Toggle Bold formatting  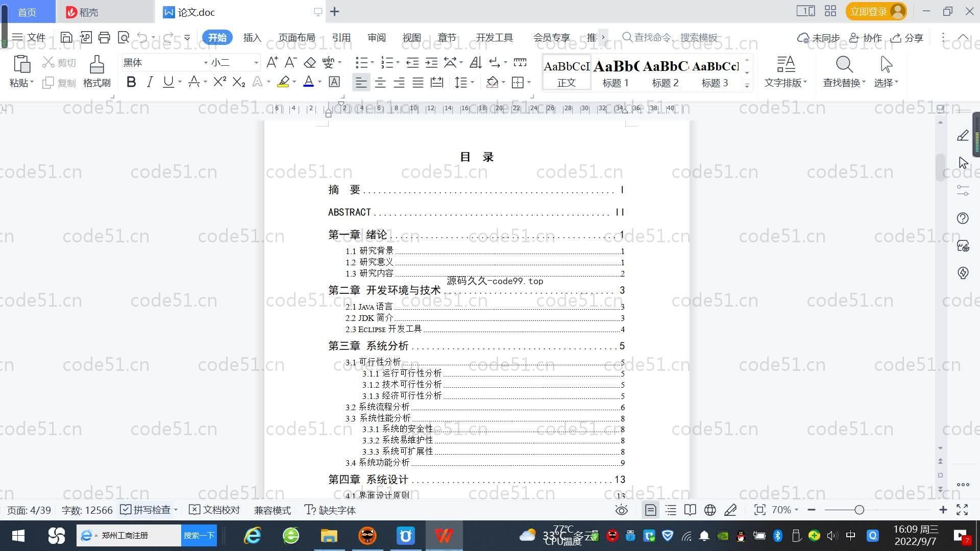pyautogui.click(x=131, y=82)
